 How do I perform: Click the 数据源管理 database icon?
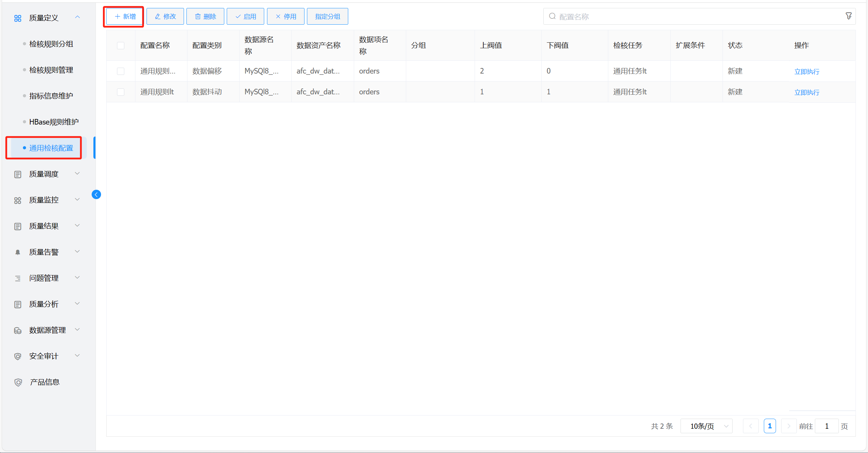[18, 331]
